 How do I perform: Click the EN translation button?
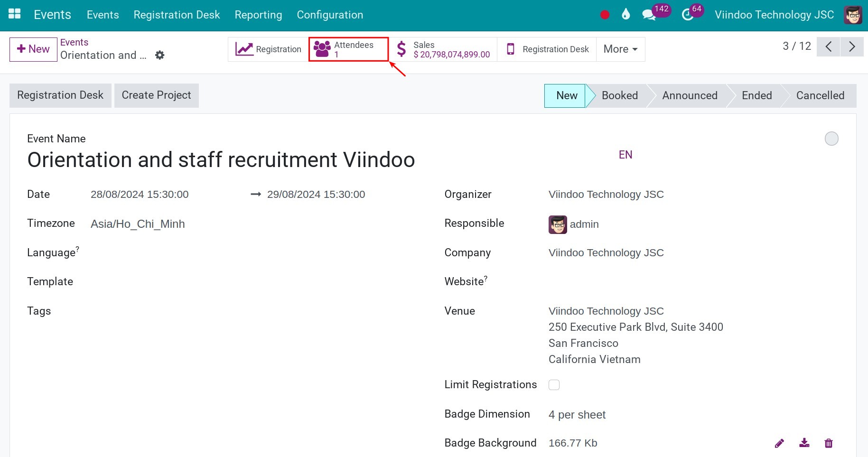pyautogui.click(x=625, y=155)
